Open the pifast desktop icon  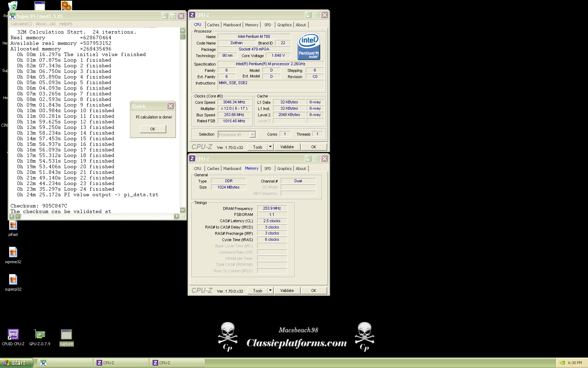click(x=13, y=228)
